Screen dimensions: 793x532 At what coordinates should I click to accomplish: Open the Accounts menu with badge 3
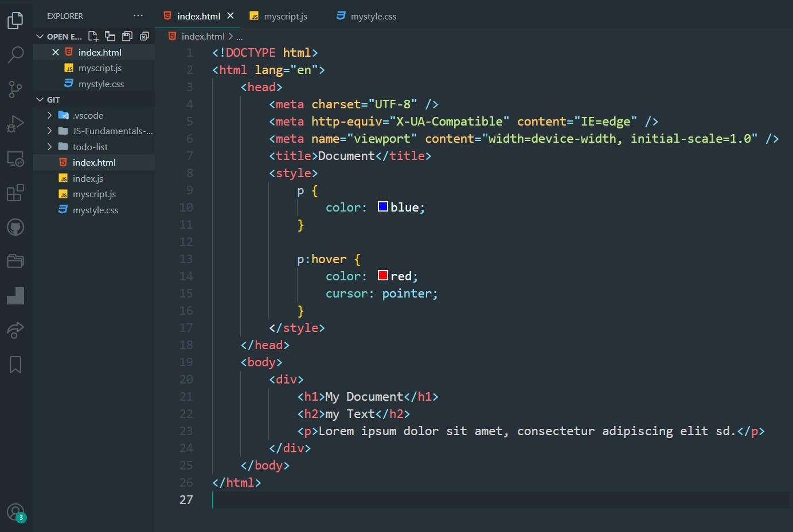[x=15, y=513]
